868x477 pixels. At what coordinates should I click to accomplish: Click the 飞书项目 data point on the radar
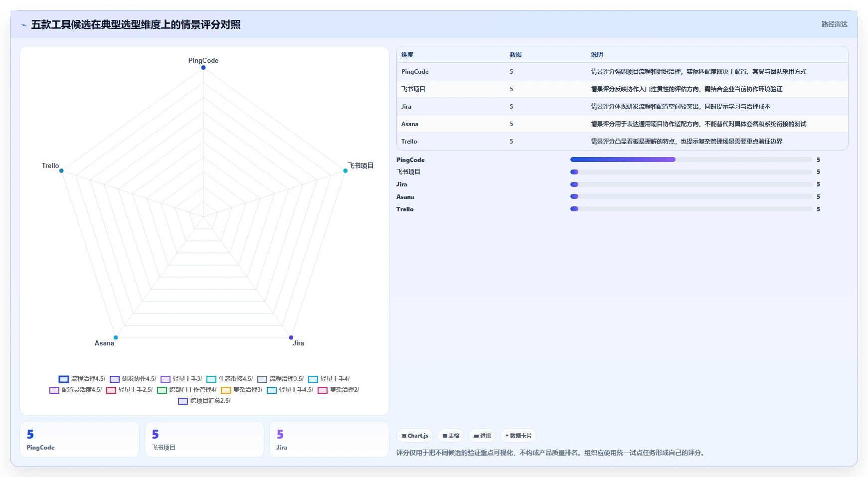345,171
